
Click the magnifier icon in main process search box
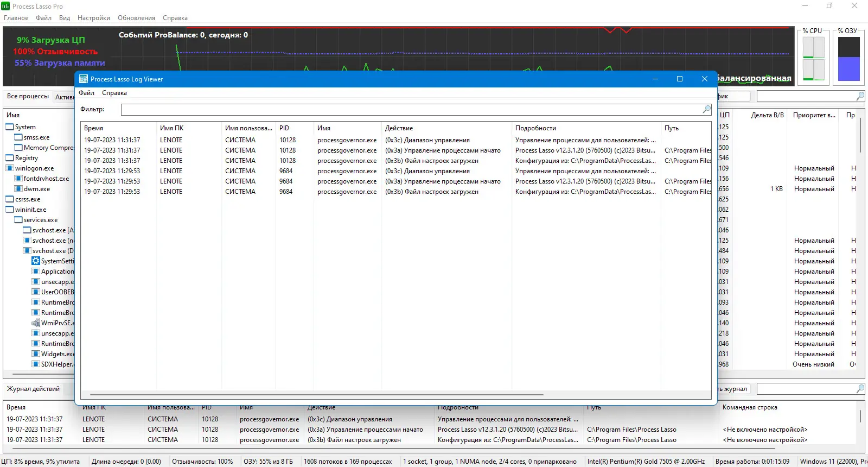pos(860,96)
